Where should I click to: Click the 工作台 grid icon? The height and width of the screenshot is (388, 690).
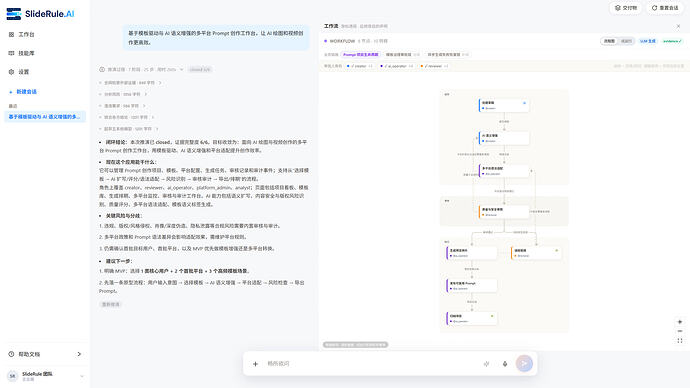pyautogui.click(x=11, y=34)
